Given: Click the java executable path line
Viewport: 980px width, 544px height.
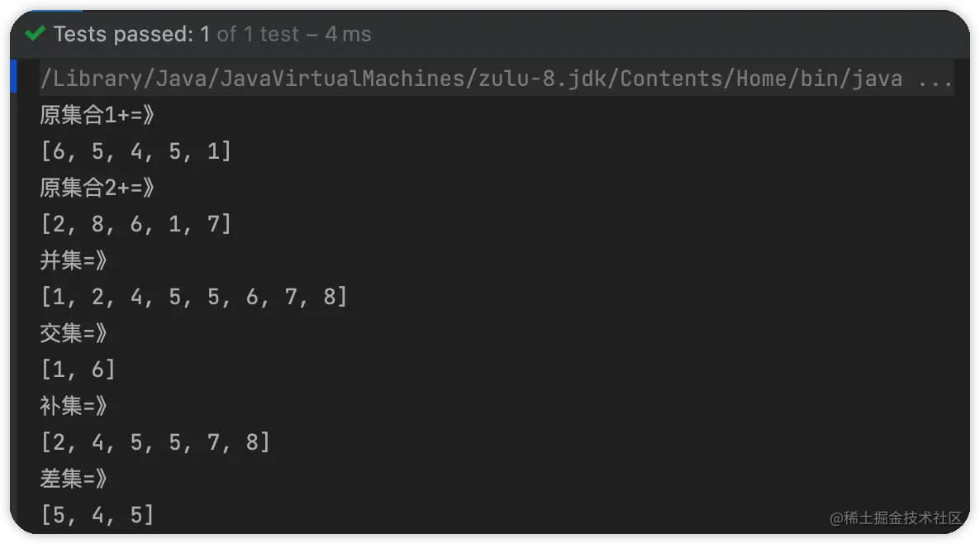Looking at the screenshot, I should (471, 79).
